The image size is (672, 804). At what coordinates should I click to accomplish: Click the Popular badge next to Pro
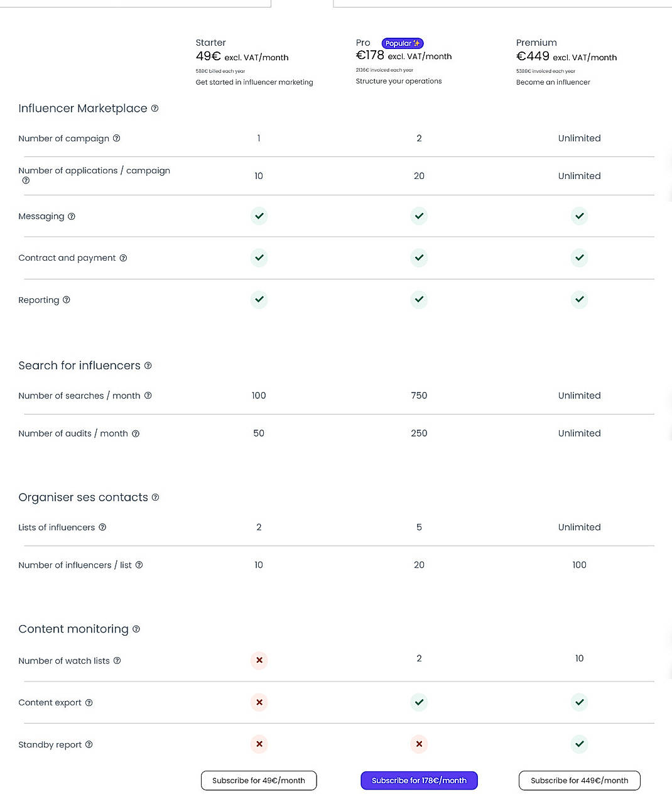[402, 43]
